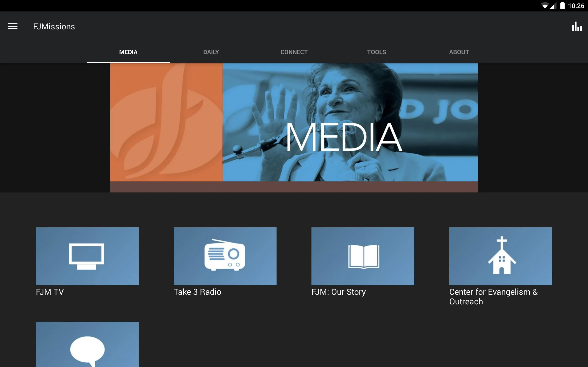Expand navigation drawer options
588x367 pixels.
point(13,26)
